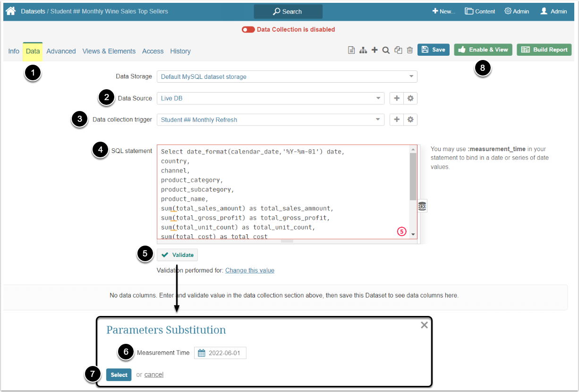Open the Admin gear menu
Viewport: 579px width, 392px height.
[517, 11]
